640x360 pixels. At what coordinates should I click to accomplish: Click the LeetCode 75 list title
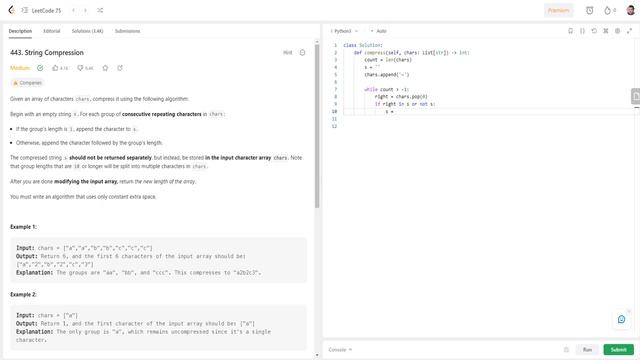coord(46,11)
